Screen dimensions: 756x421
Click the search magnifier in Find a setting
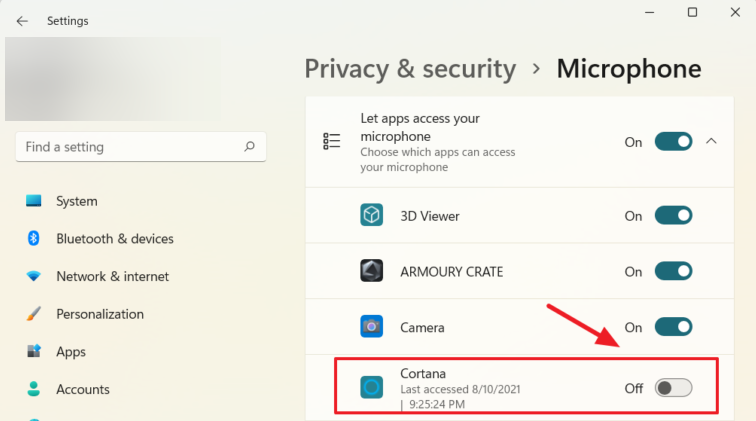coord(249,146)
